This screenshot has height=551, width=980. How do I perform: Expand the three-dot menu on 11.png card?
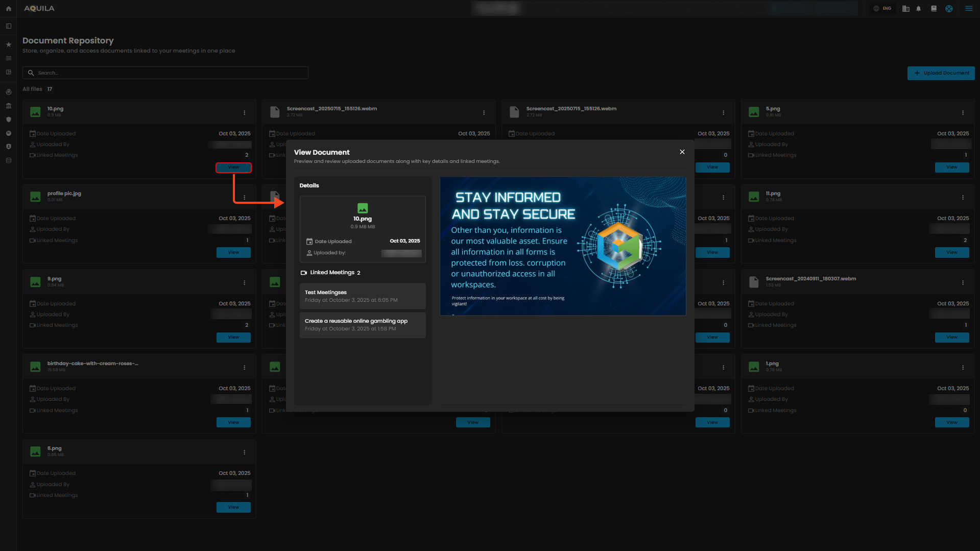963,198
